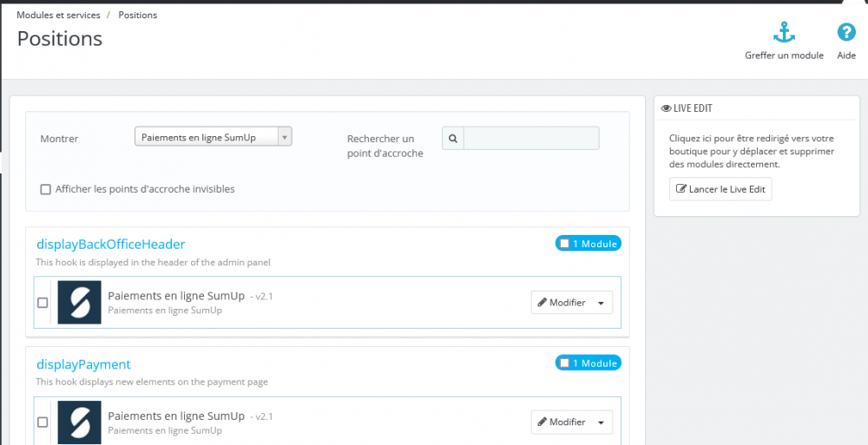Focus the Rechercher un point d'accroche field
This screenshot has width=868, height=445.
[531, 139]
